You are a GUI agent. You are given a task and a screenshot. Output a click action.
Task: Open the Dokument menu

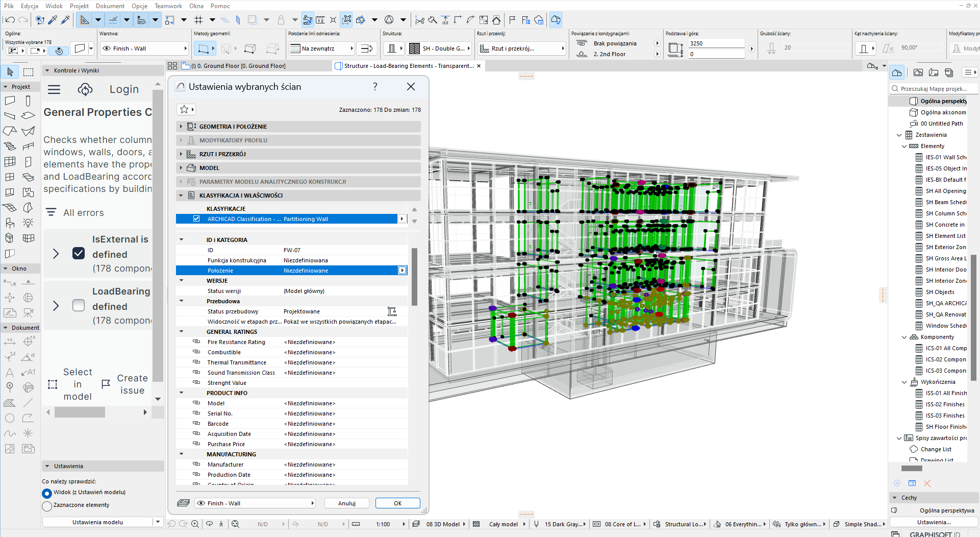pyautogui.click(x=110, y=6)
